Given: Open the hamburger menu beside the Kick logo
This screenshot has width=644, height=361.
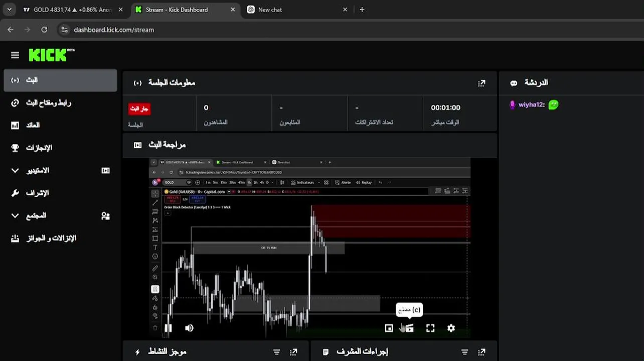Looking at the screenshot, I should [15, 55].
